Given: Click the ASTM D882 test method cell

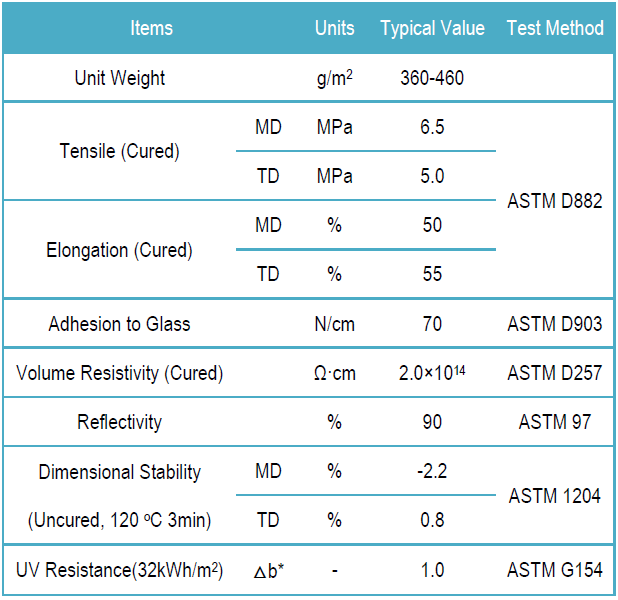Looking at the screenshot, I should [x=555, y=201].
